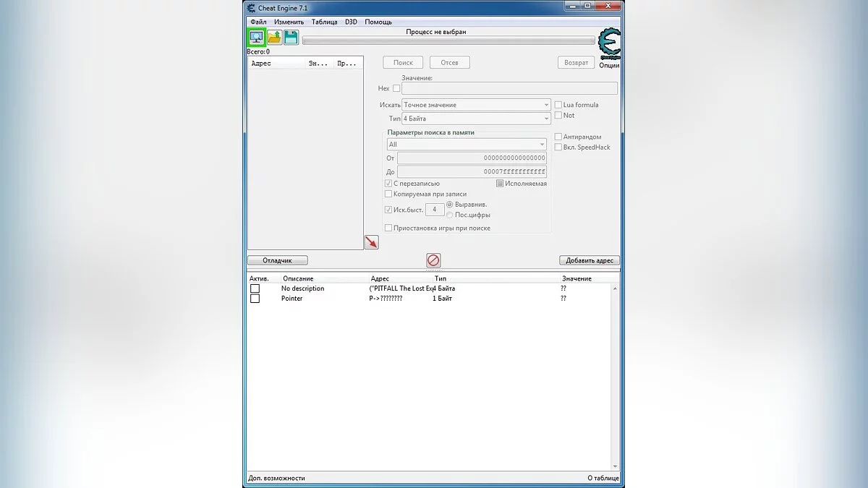
Task: Click the save floppy disk icon
Action: [292, 38]
